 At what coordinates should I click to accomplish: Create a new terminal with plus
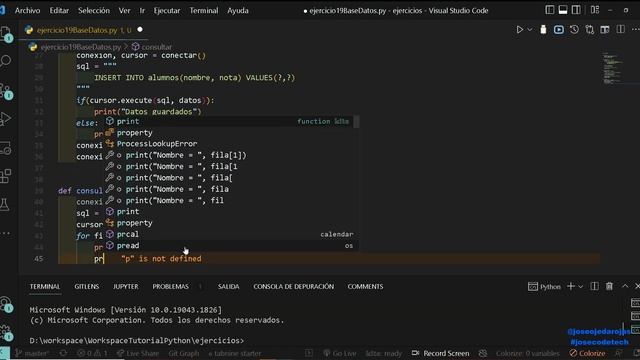[571, 287]
